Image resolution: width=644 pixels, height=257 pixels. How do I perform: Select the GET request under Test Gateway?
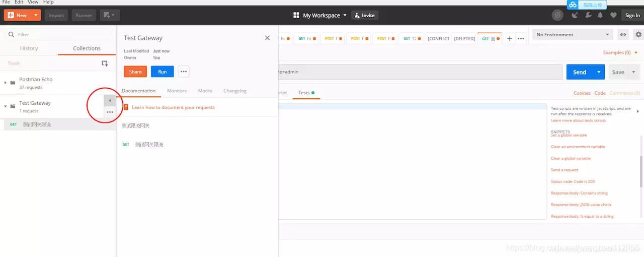tap(58, 124)
